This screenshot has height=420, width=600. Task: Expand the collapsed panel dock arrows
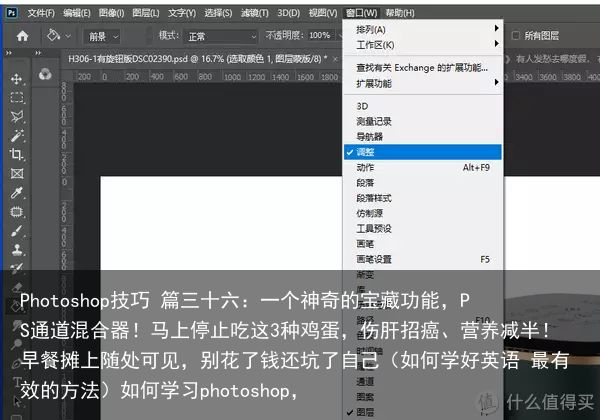[x=38, y=53]
